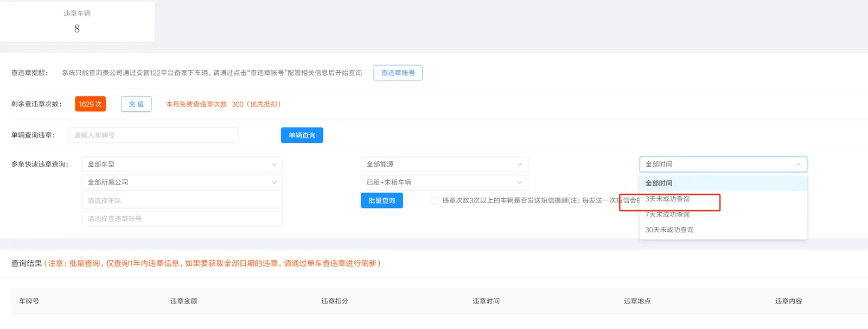
Task: Click the 剩余查违章次数 label
Action: tap(36, 104)
